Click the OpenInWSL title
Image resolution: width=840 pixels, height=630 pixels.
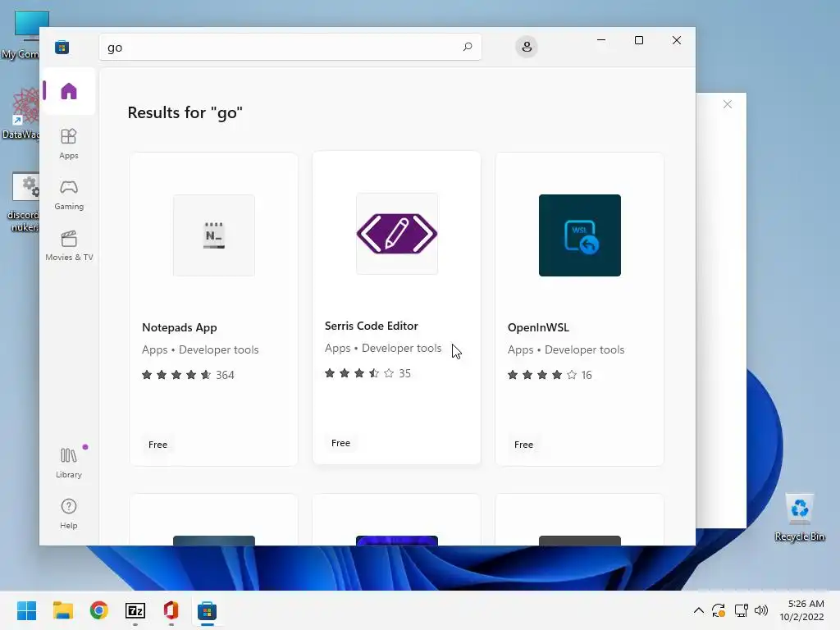click(x=538, y=327)
